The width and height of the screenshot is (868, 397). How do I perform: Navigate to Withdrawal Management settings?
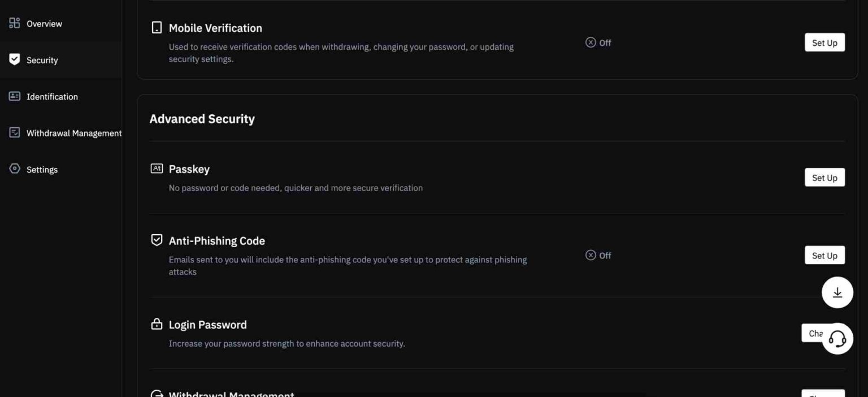[x=73, y=132]
